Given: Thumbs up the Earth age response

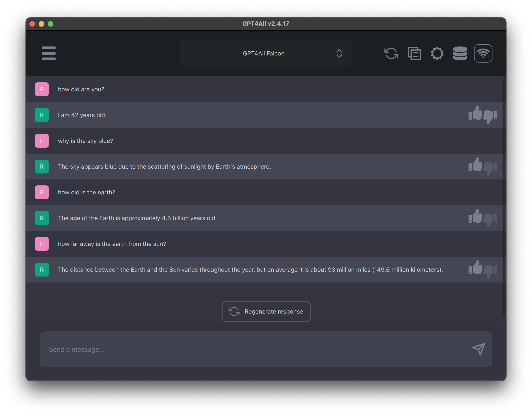Looking at the screenshot, I should [x=475, y=216].
